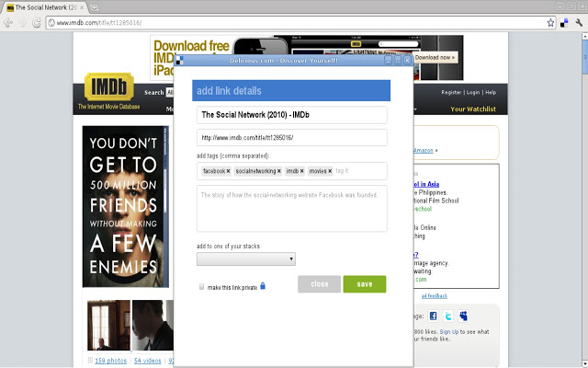This screenshot has height=368, width=588.
Task: Save the Delicious link
Action: (x=365, y=284)
